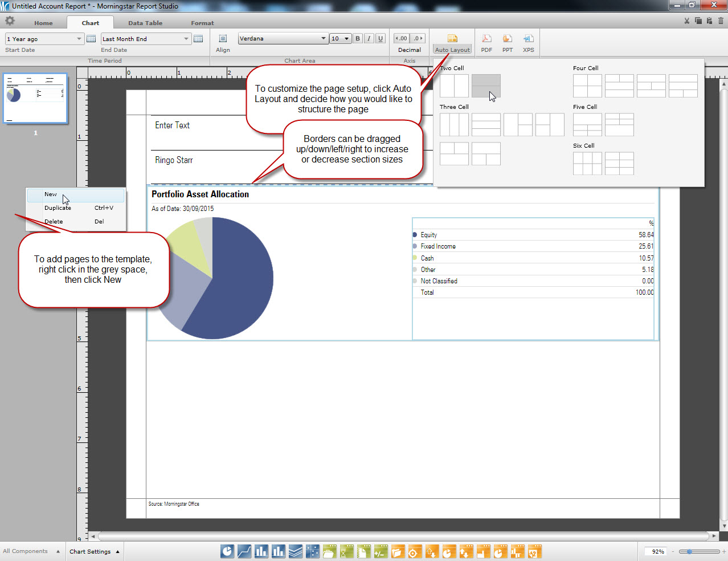
Task: Open the Start Date calendar picker
Action: (91, 39)
